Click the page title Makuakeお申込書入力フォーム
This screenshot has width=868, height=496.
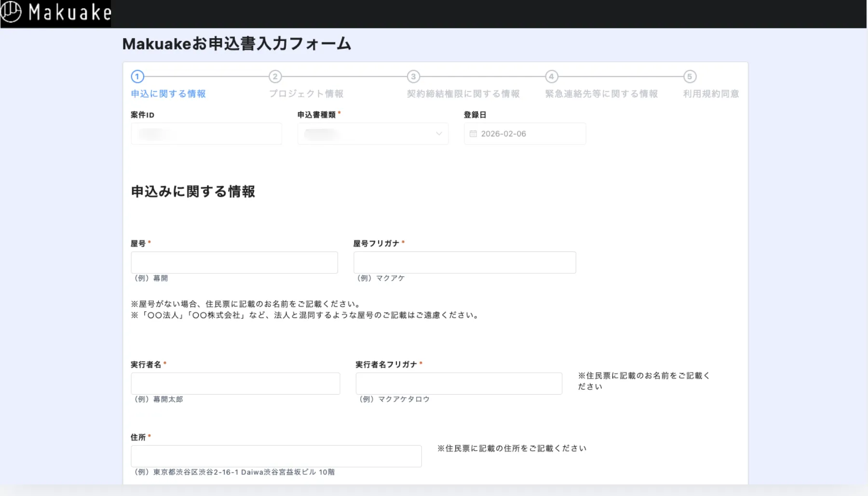click(x=237, y=44)
